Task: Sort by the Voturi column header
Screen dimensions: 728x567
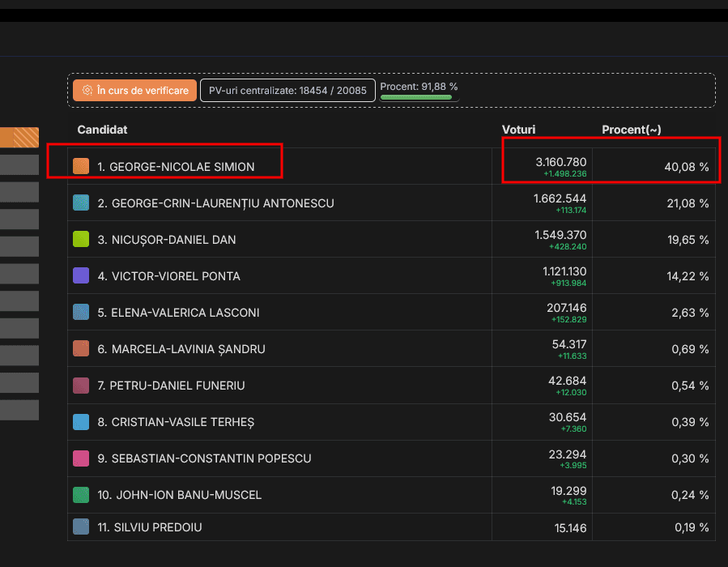Action: point(518,130)
